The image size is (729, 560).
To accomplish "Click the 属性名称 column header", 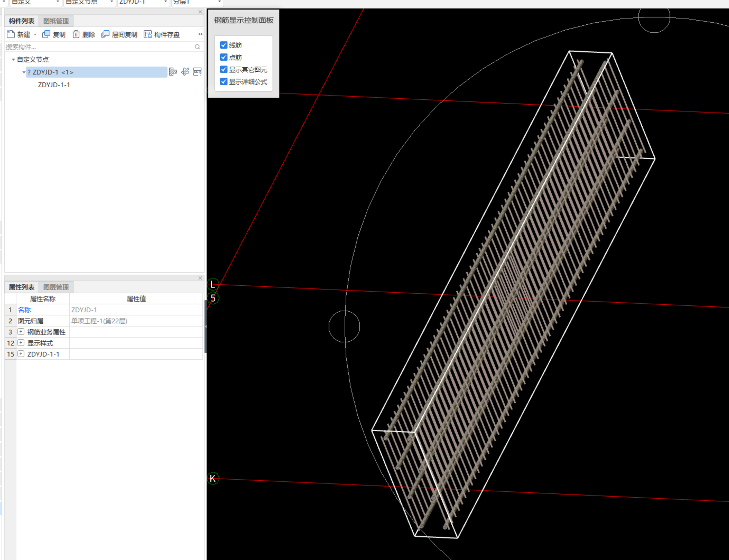I will pos(43,299).
